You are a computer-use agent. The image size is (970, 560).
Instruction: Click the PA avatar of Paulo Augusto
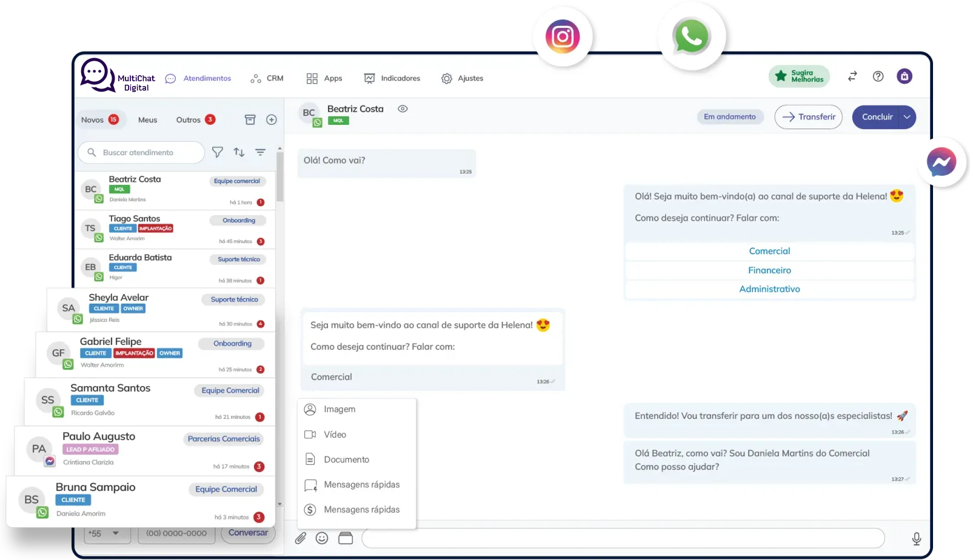(39, 449)
